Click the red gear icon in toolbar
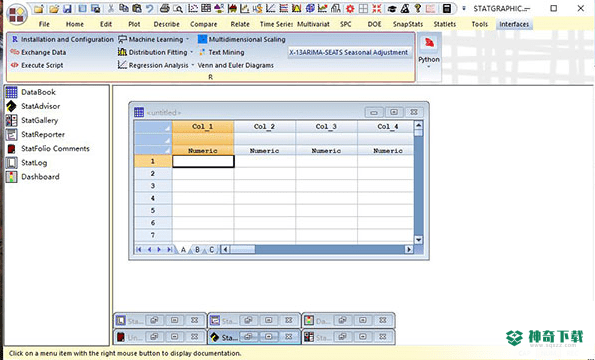Screen dimensions: 595x360 pyautogui.click(x=350, y=8)
